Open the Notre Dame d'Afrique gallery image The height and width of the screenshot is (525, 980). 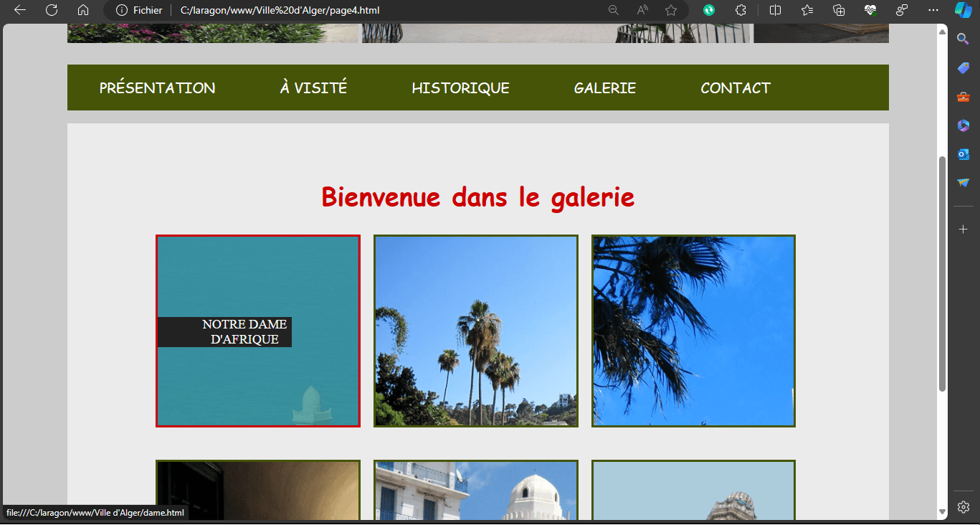(258, 331)
